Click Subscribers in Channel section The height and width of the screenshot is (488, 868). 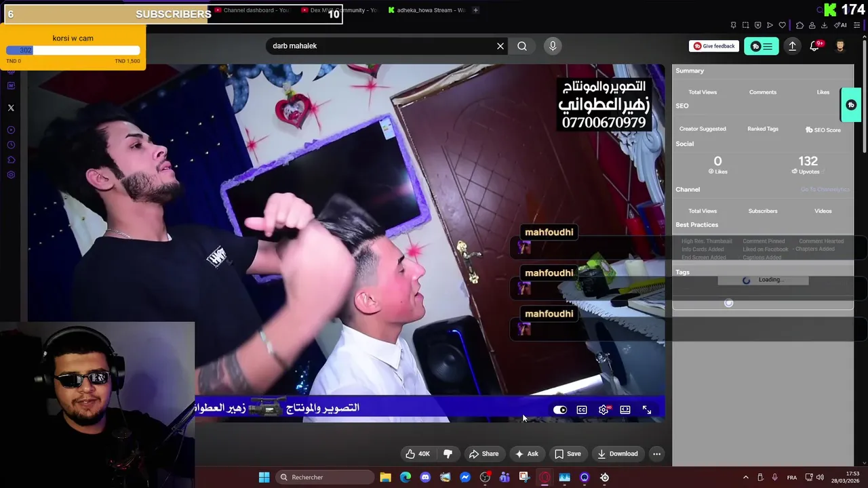tap(763, 211)
